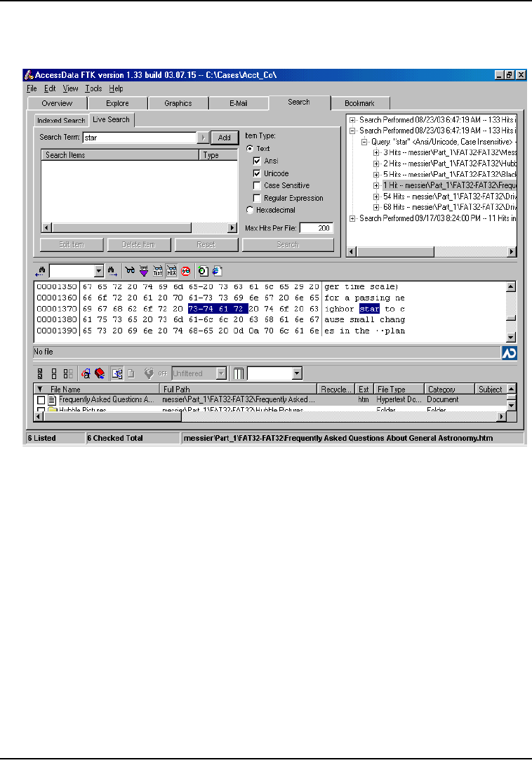Screen dimensions: 532x784
Task: Expand the first Search Performed 6:47:19 node
Action: click(352, 120)
